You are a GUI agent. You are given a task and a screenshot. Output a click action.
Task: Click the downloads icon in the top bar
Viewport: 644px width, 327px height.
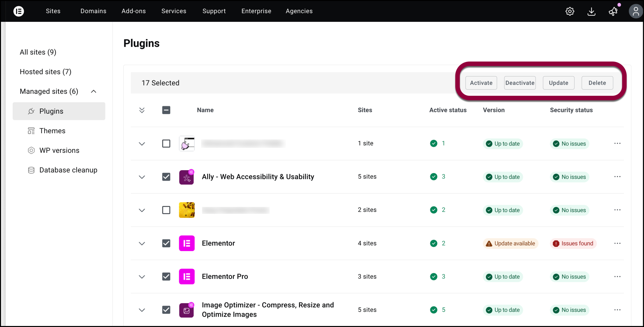coord(592,11)
